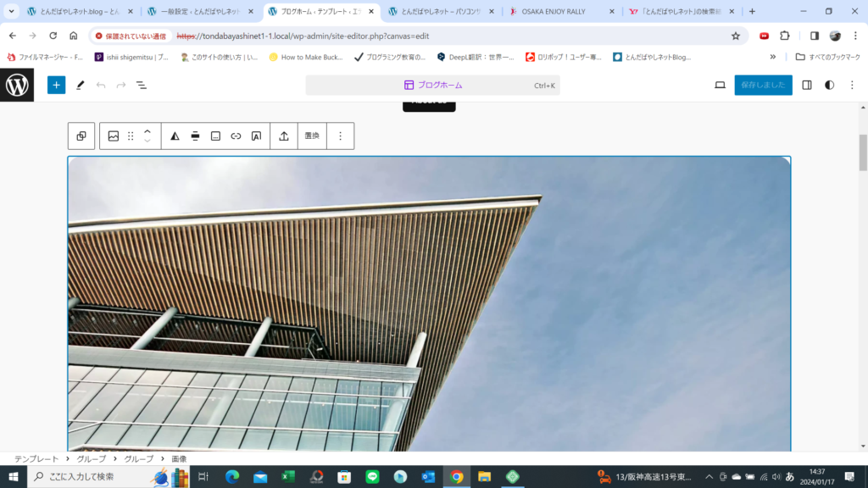868x488 pixels.
Task: Click the upload image icon
Action: pos(284,136)
